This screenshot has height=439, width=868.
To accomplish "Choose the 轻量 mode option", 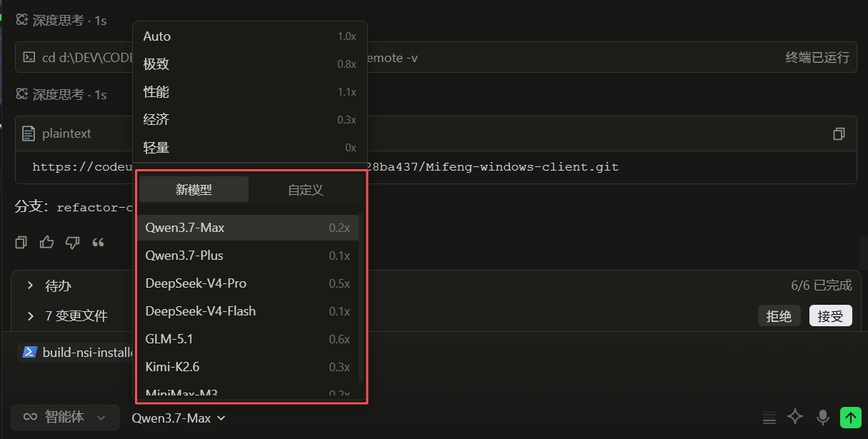I will pyautogui.click(x=249, y=148).
